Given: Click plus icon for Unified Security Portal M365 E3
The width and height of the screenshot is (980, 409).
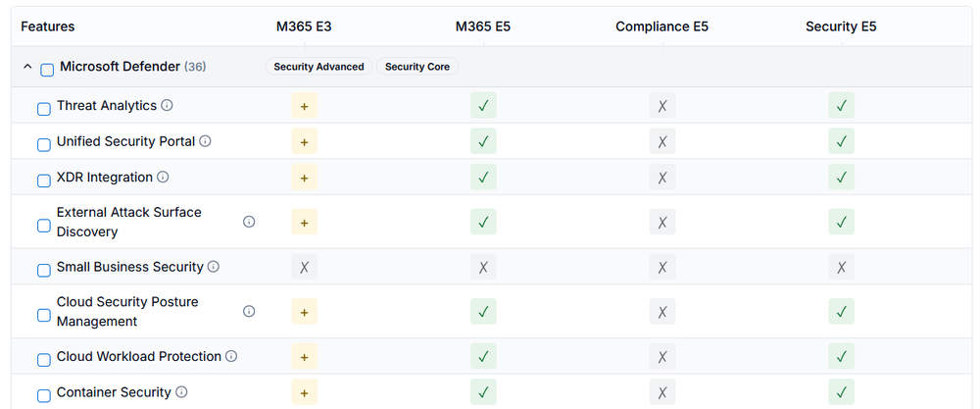Looking at the screenshot, I should point(305,141).
